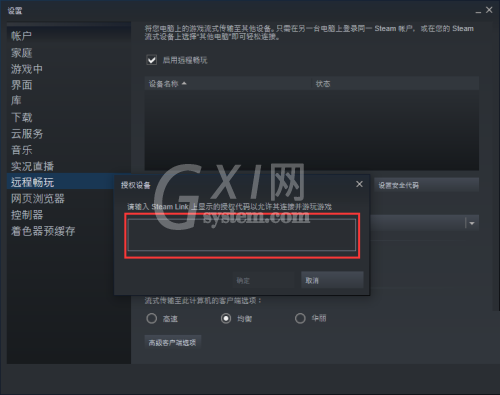Minimize the 设置 window
The image size is (500, 395).
(478, 11)
